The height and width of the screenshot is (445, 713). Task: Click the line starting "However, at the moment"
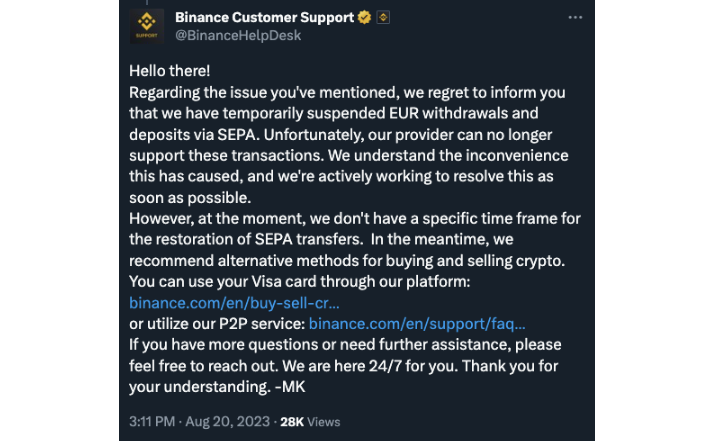pos(355,218)
